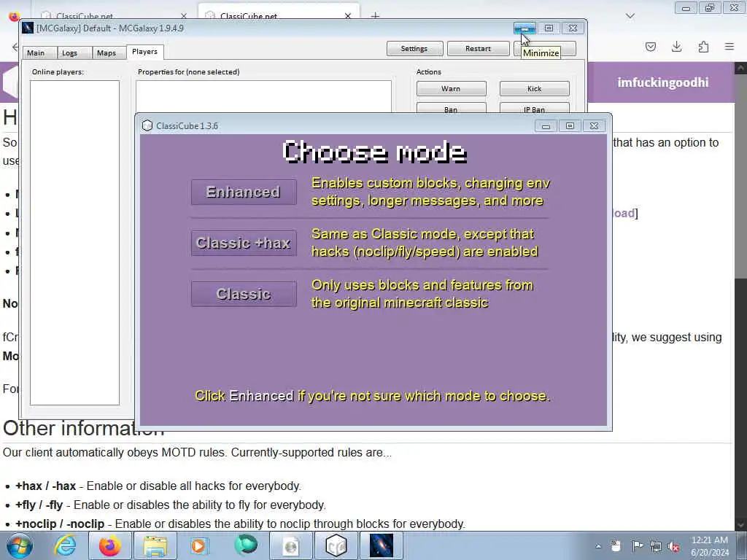Click the "+fly / -fly" list entry text
Image resolution: width=747 pixels, height=560 pixels.
39,505
